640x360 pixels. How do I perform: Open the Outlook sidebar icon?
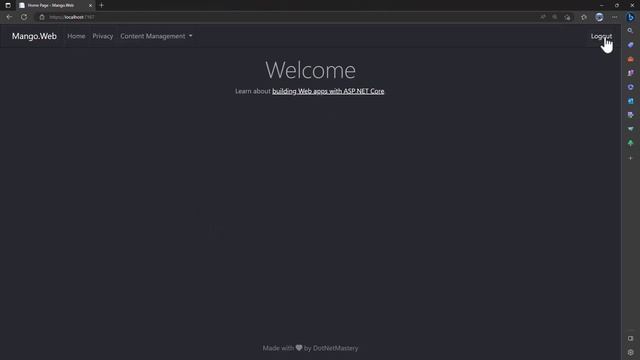[631, 101]
